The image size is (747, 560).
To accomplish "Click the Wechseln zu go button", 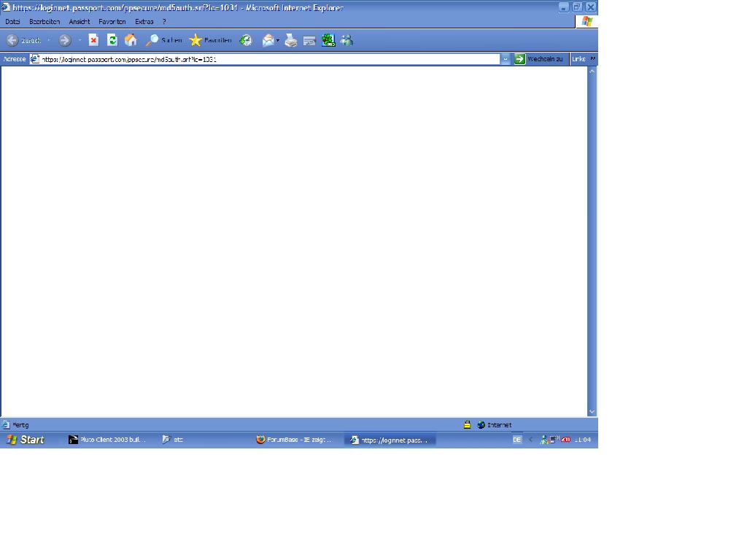I will (539, 59).
